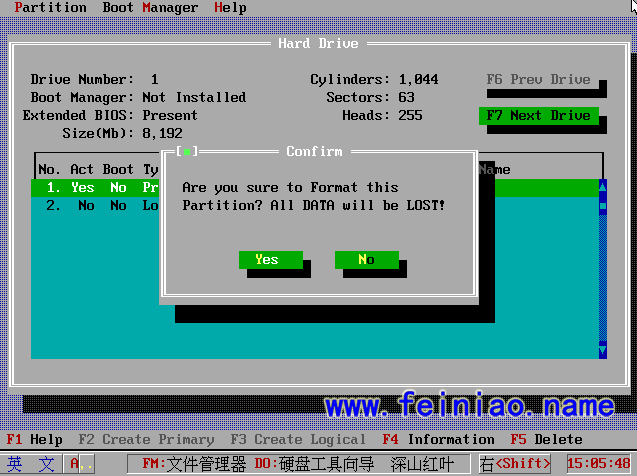Open the Partition menu

click(x=50, y=7)
